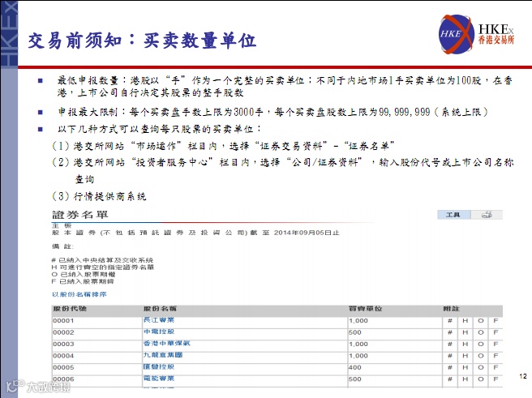Click the # remark in the 00001 row

pos(450,321)
